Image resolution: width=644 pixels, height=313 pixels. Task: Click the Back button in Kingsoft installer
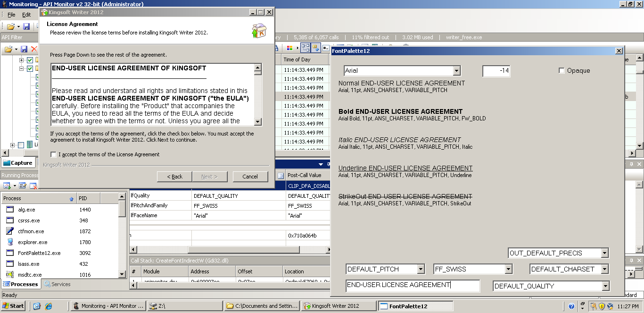pyautogui.click(x=174, y=177)
